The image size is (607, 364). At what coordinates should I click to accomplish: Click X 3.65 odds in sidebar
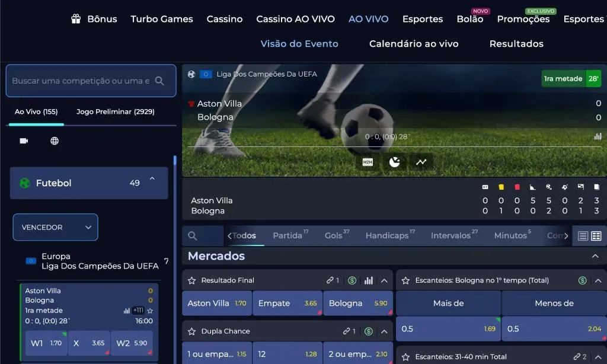89,343
